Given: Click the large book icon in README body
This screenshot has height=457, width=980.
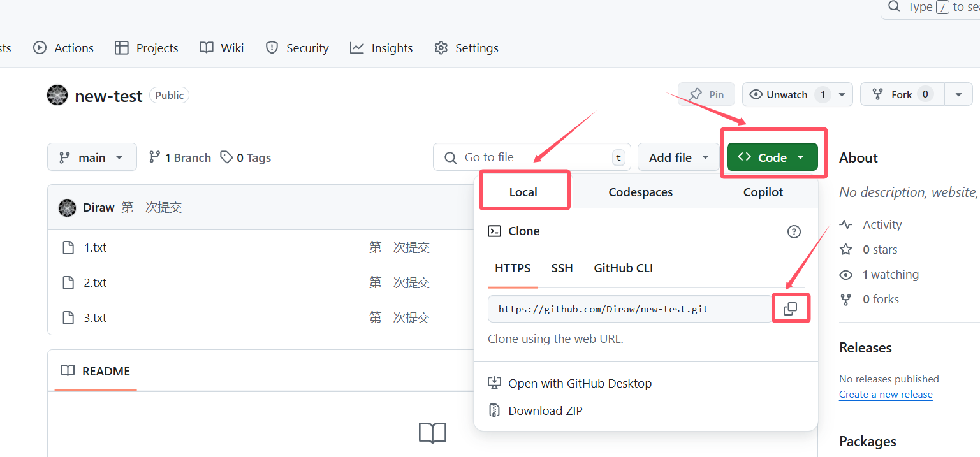Looking at the screenshot, I should point(432,433).
